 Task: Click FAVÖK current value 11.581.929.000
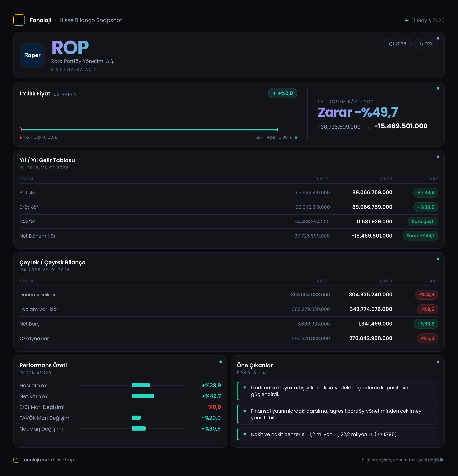click(x=374, y=222)
